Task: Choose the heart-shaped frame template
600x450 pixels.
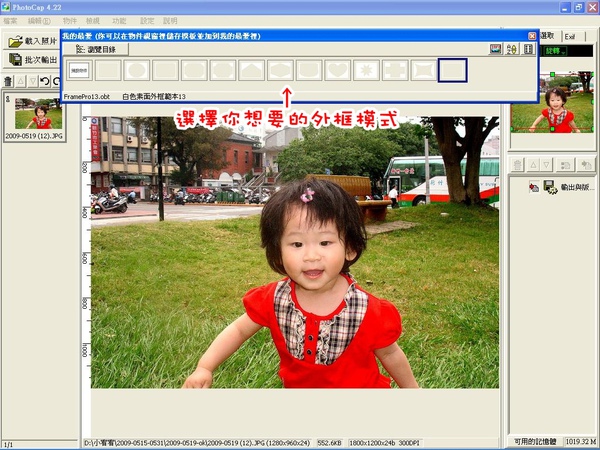Action: click(x=338, y=70)
